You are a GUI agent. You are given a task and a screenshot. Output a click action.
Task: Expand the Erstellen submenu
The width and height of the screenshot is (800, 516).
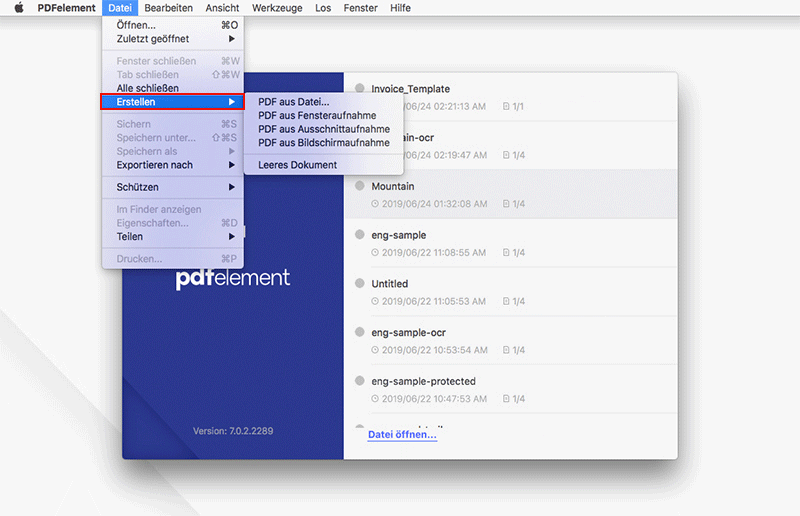[x=173, y=102]
